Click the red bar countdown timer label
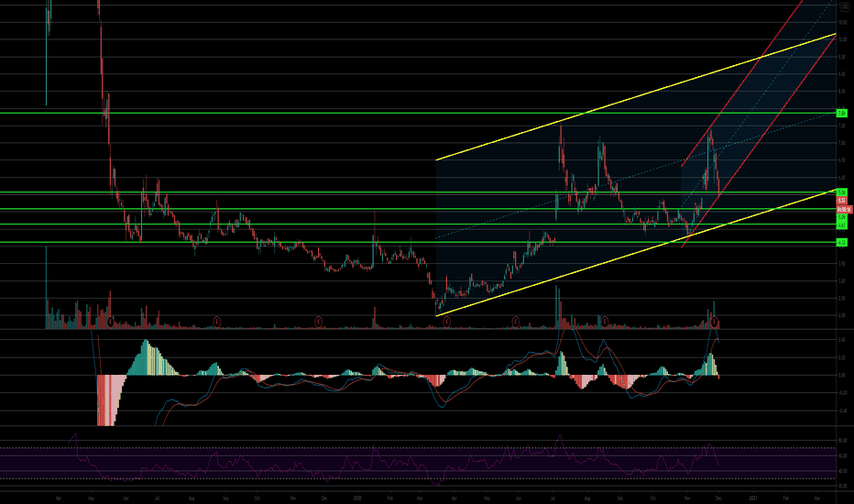Image resolution: width=854 pixels, height=504 pixels. click(x=844, y=209)
